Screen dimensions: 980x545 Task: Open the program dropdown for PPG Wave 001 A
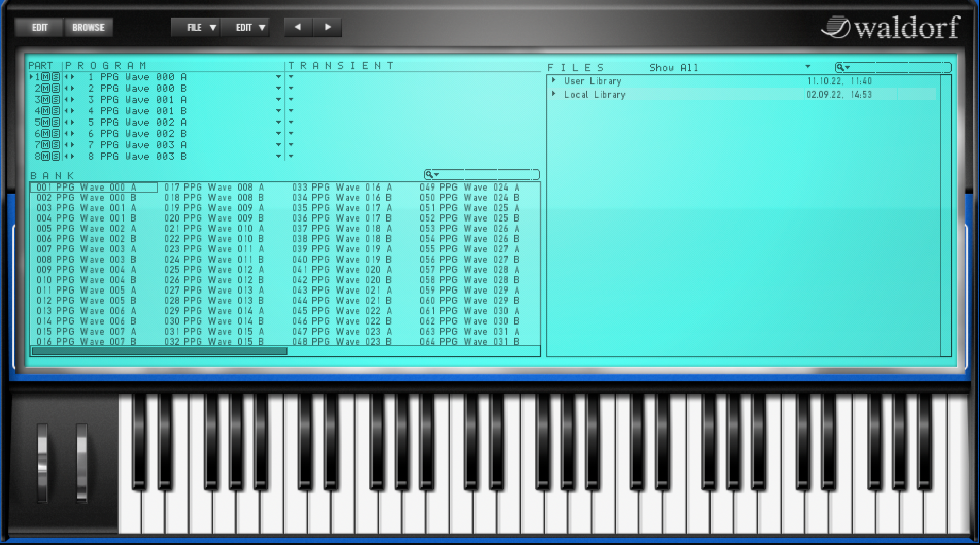(x=278, y=99)
